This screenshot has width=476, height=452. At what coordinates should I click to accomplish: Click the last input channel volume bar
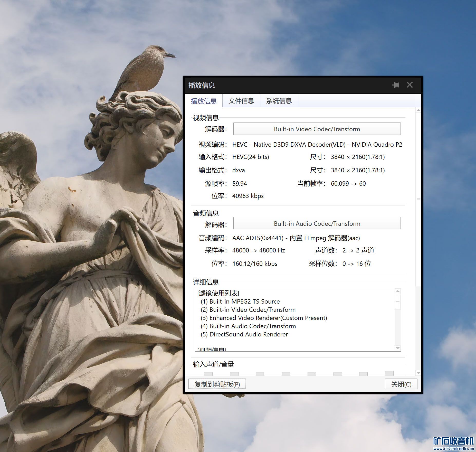coord(389,374)
